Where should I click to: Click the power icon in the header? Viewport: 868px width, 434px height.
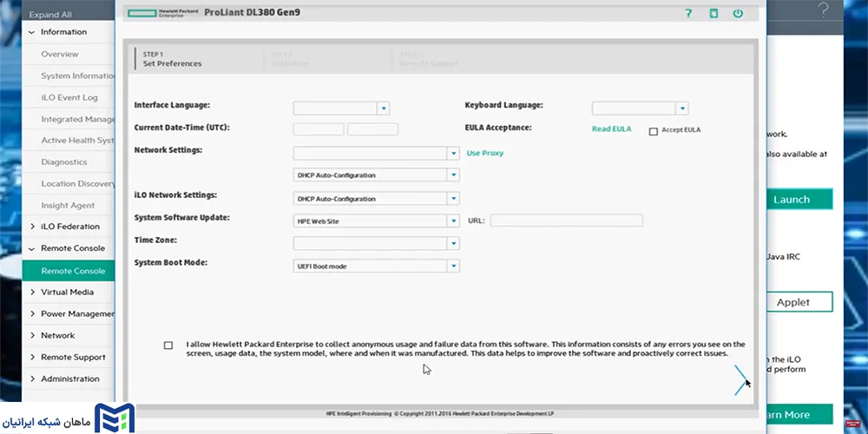pyautogui.click(x=738, y=13)
